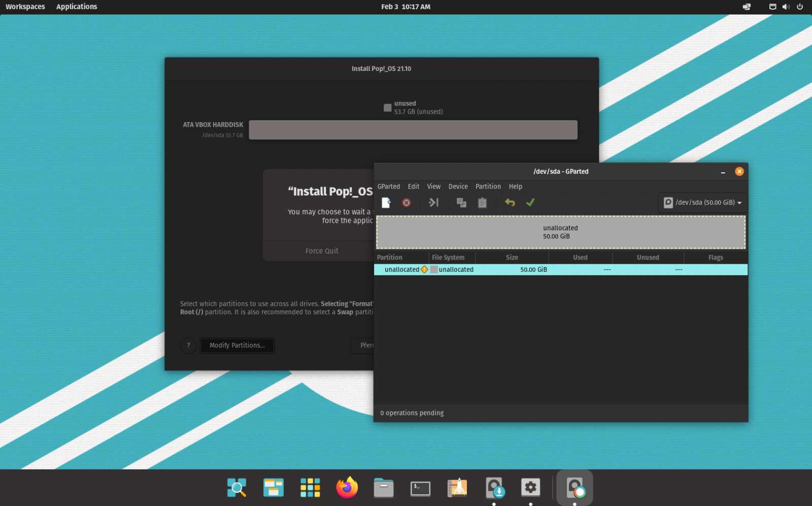Image resolution: width=812 pixels, height=506 pixels.
Task: Open the View menu
Action: [x=434, y=187]
